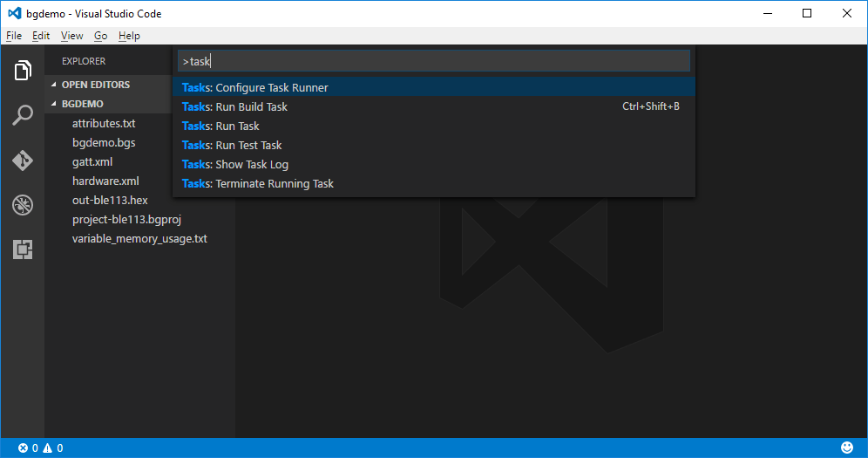
Task: Minimize the VS Code window
Action: tap(767, 13)
